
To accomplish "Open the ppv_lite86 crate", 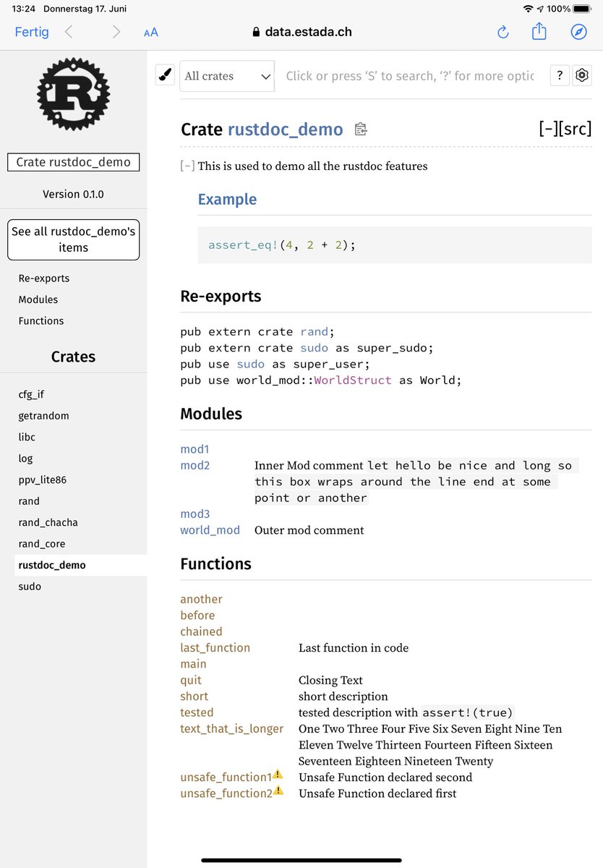I will click(43, 480).
